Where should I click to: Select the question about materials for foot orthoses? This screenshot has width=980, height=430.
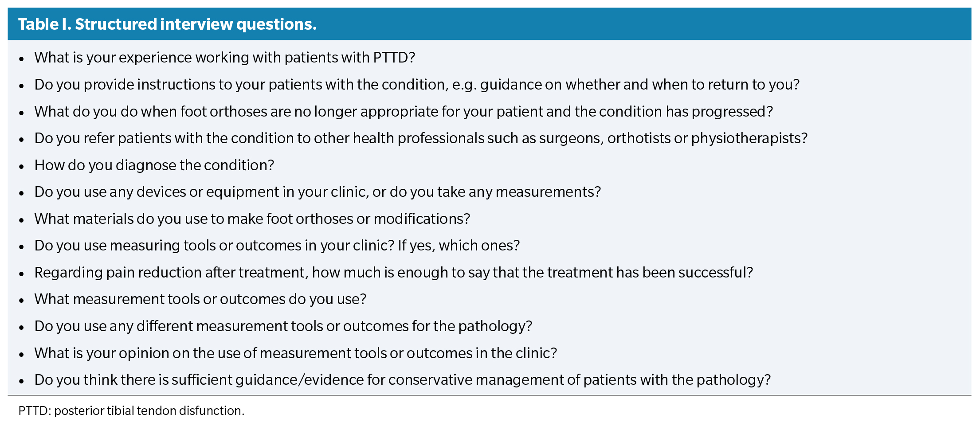click(252, 219)
